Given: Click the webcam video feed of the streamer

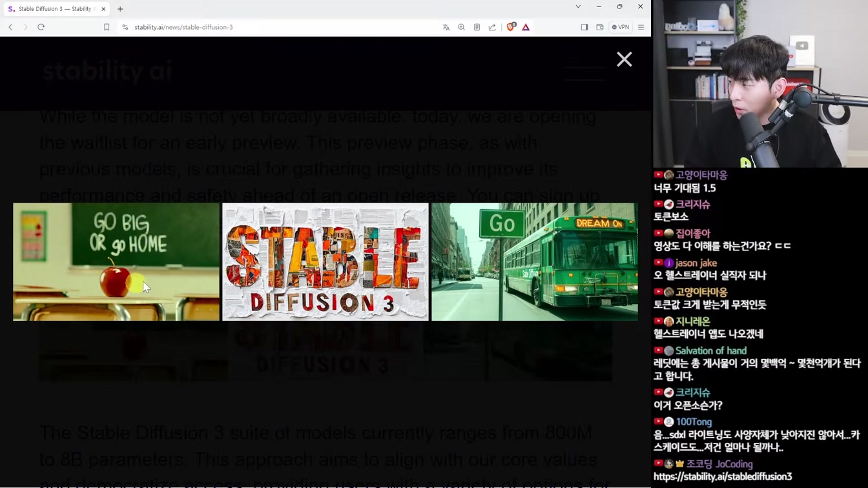Looking at the screenshot, I should 760,84.
